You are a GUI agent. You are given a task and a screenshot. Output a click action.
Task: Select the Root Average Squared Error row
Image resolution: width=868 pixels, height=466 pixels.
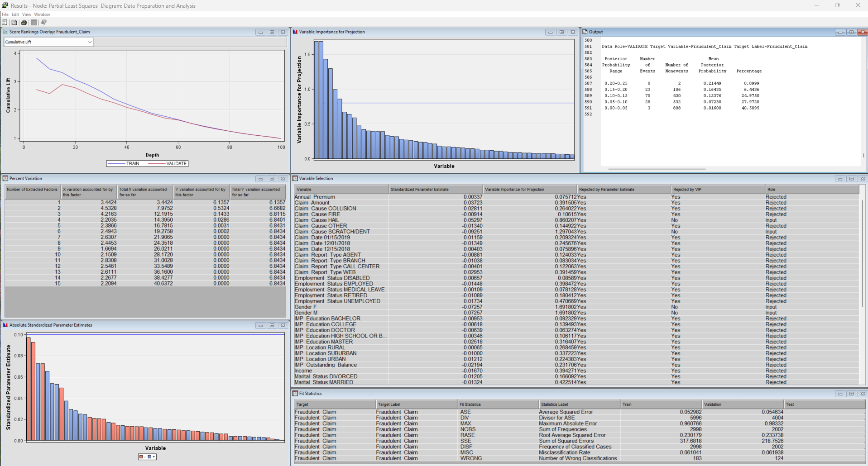[579, 435]
